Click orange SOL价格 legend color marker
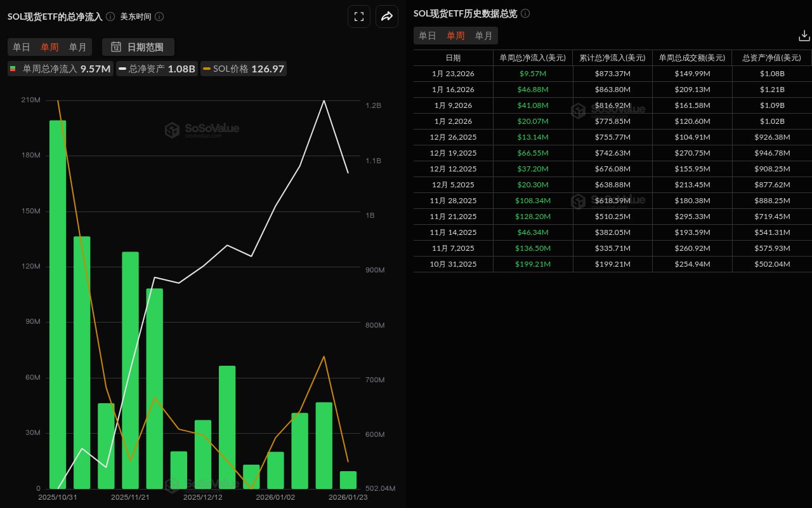This screenshot has height=508, width=812. pos(207,69)
